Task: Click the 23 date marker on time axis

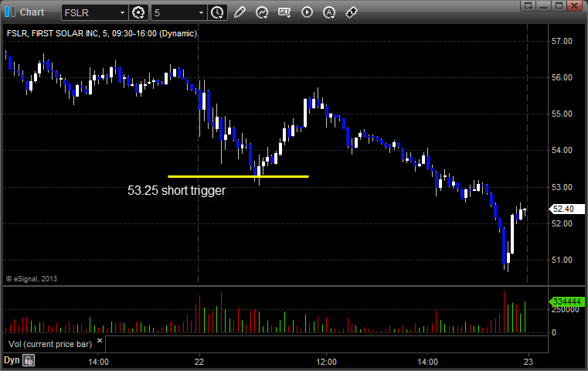Action: click(x=529, y=362)
